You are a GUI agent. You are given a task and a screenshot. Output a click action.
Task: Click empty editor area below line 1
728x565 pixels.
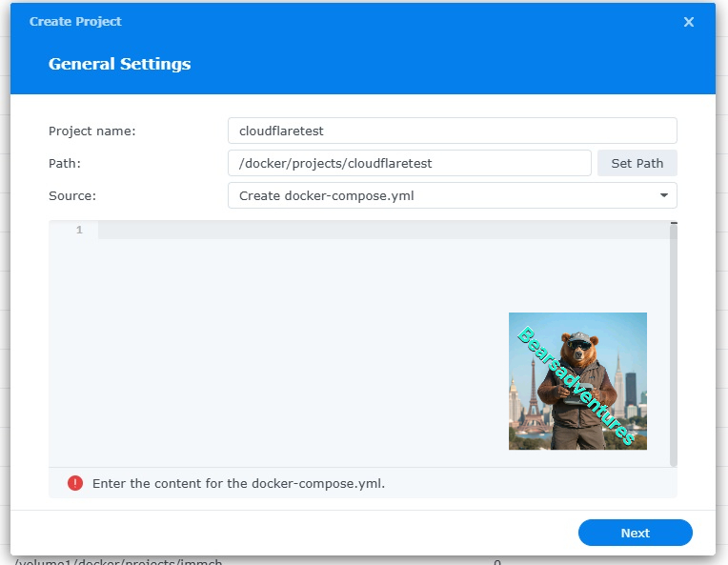coord(286,362)
